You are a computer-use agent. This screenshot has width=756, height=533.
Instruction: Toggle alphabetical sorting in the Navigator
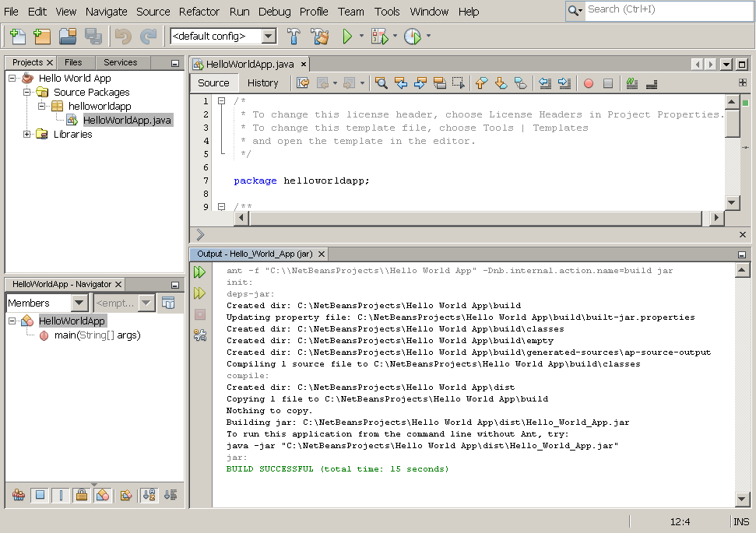[147, 495]
